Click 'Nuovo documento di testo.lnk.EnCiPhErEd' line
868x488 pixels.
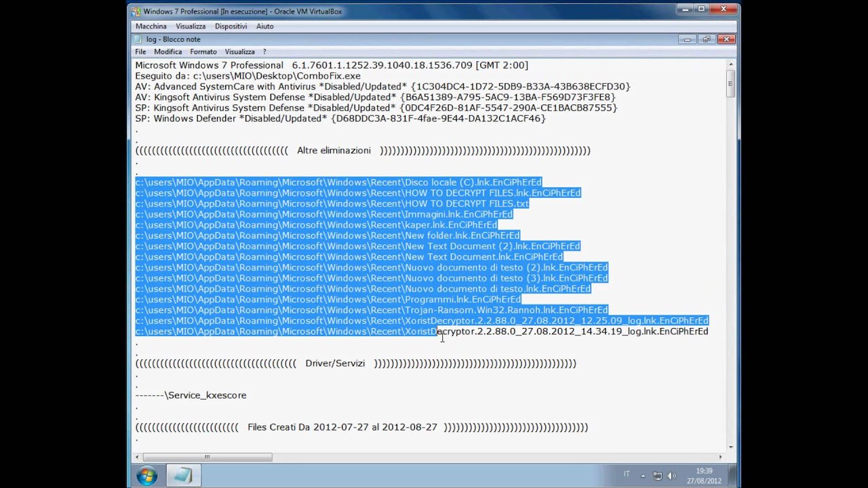click(x=363, y=289)
